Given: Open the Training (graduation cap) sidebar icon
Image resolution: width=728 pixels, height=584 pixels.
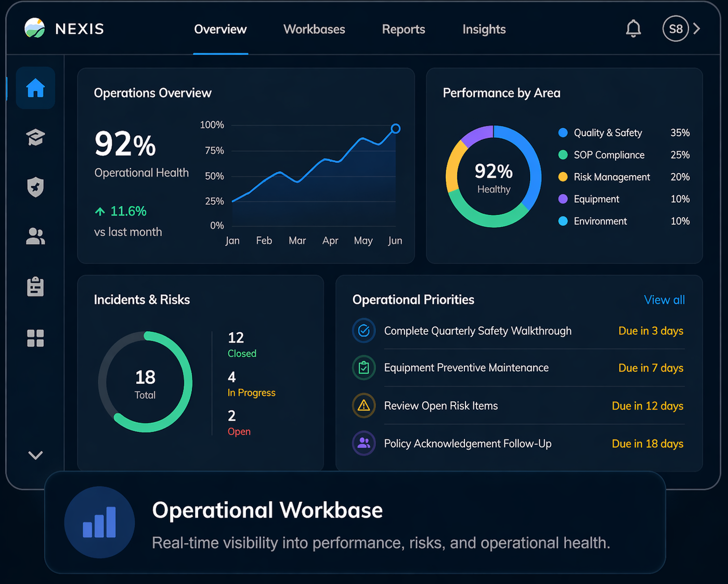Looking at the screenshot, I should (x=35, y=137).
